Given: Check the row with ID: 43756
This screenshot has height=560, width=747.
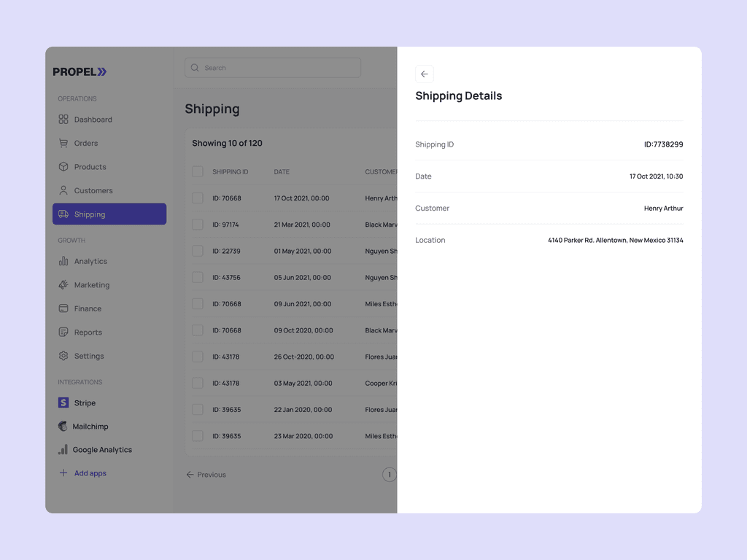Looking at the screenshot, I should coord(198,277).
